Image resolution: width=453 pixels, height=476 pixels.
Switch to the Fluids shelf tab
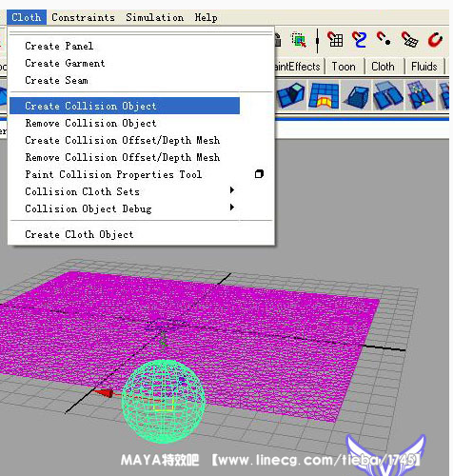pos(424,67)
